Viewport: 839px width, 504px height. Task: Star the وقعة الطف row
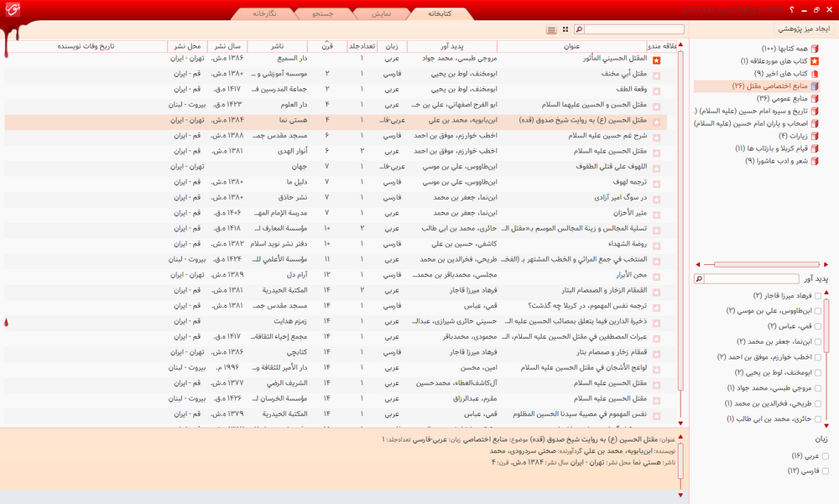(657, 91)
